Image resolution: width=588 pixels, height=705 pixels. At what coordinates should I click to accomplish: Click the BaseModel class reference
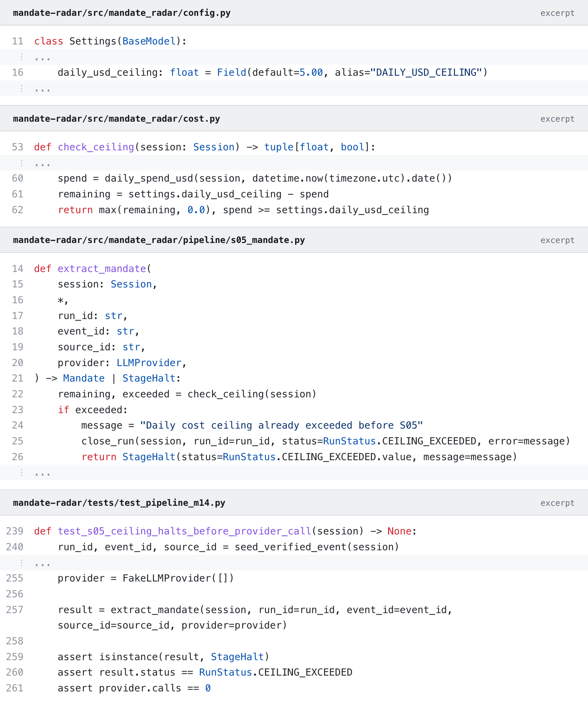149,41
